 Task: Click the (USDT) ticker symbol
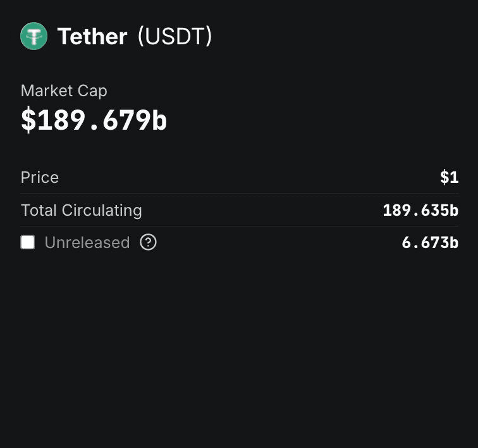pos(175,37)
